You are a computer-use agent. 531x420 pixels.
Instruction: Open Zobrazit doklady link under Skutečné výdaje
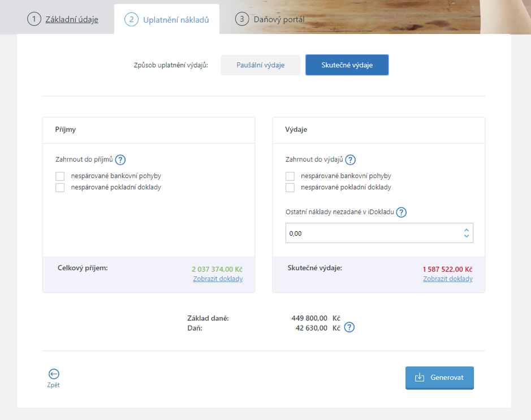(x=448, y=279)
